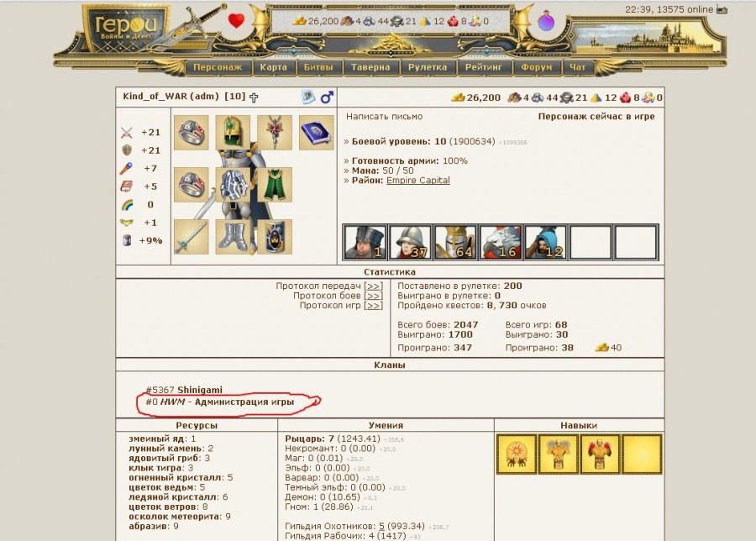756x541 pixels.
Task: Click the shield equipment slot
Action: tap(275, 237)
